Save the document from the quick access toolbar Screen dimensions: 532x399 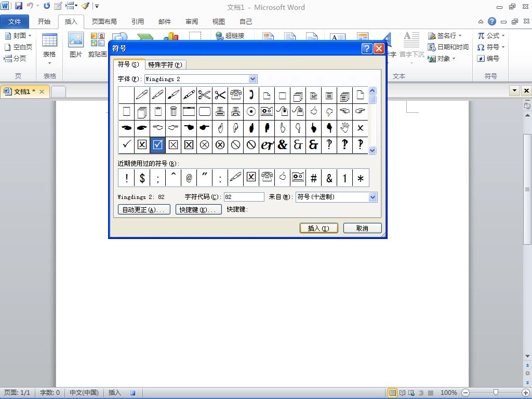pyautogui.click(x=18, y=6)
